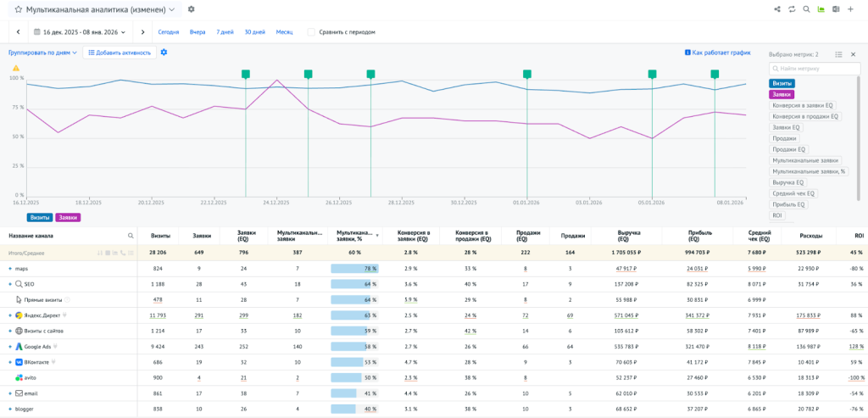Open the Группировать по дням dropdown

[43, 53]
